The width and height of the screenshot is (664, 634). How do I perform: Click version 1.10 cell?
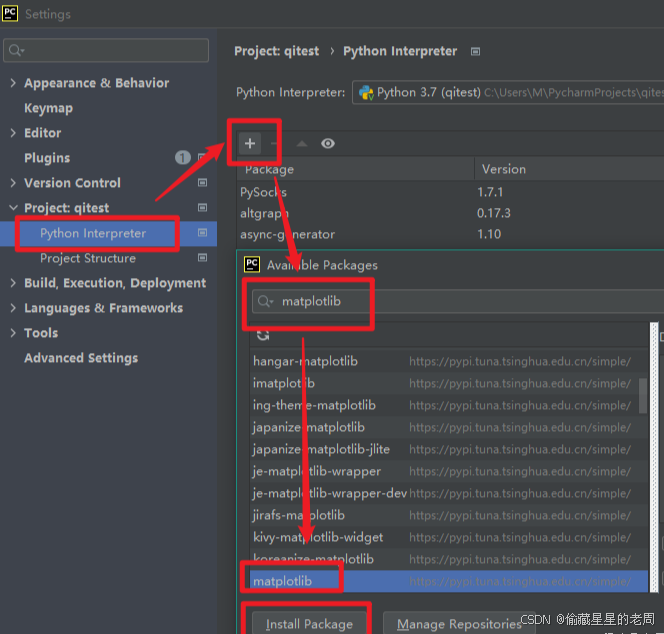coord(489,234)
